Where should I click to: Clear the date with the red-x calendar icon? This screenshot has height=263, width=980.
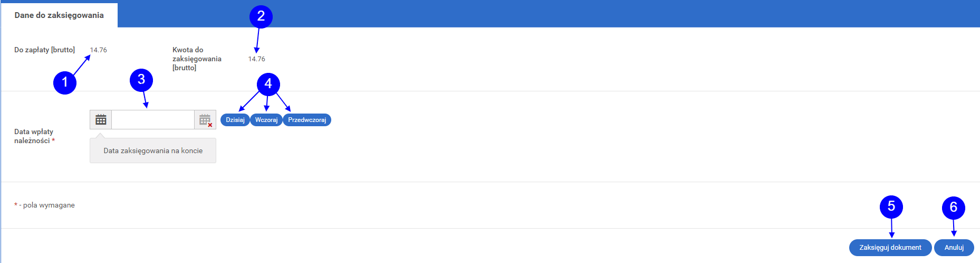(205, 120)
